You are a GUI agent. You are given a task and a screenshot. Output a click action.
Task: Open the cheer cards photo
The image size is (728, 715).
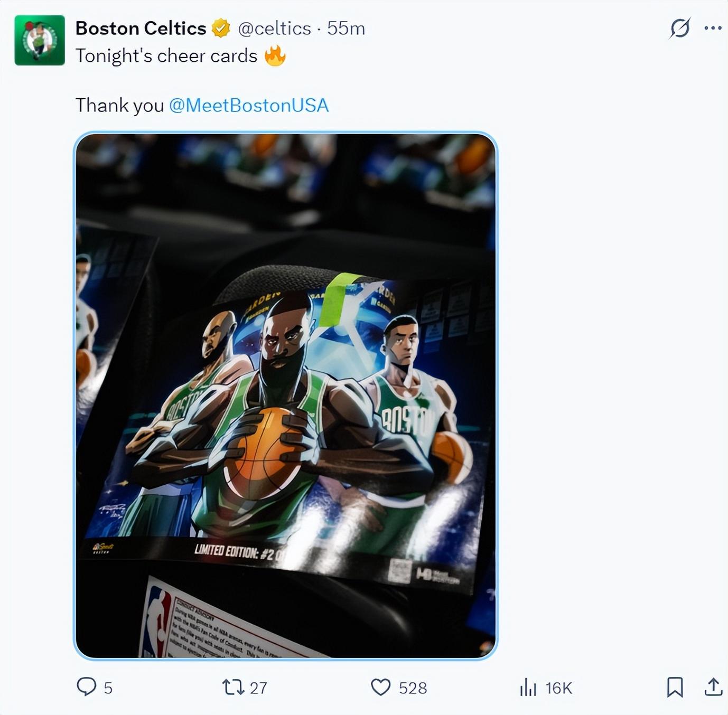(285, 396)
